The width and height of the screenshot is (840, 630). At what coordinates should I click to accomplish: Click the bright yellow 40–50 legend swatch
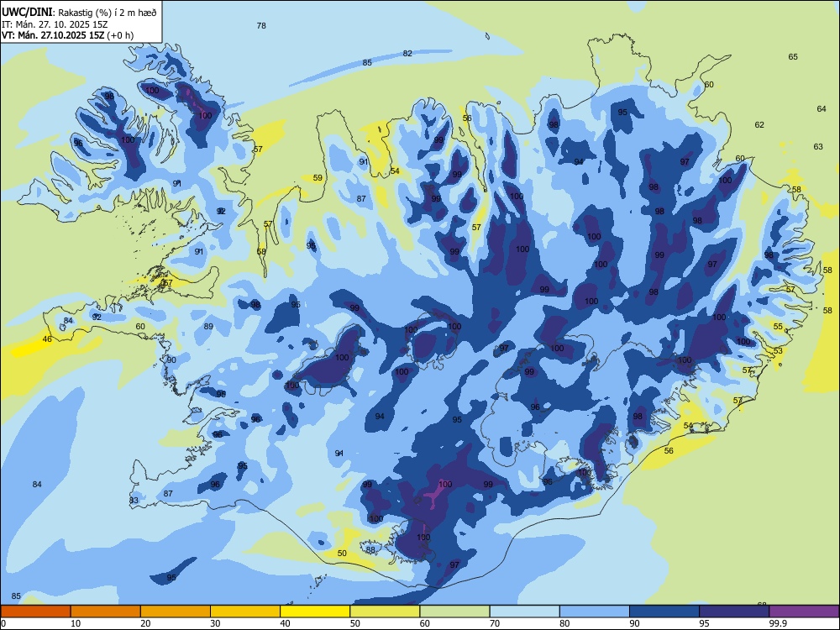pyautogui.click(x=315, y=612)
